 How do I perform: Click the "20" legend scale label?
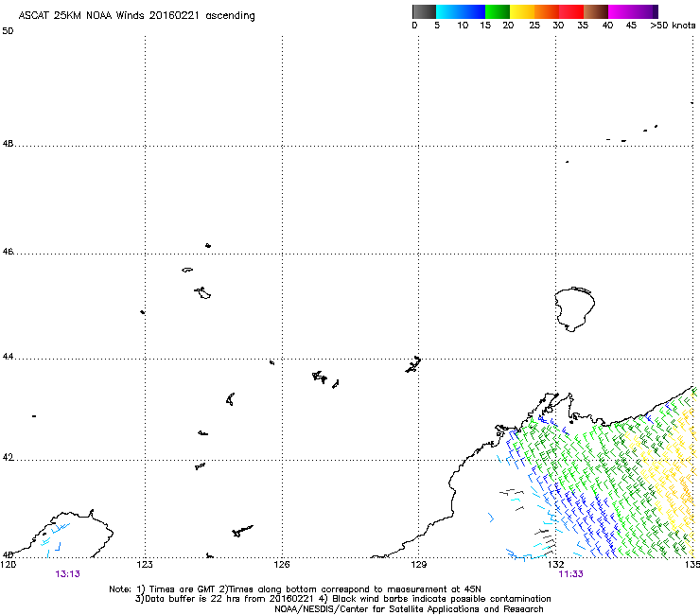click(508, 26)
